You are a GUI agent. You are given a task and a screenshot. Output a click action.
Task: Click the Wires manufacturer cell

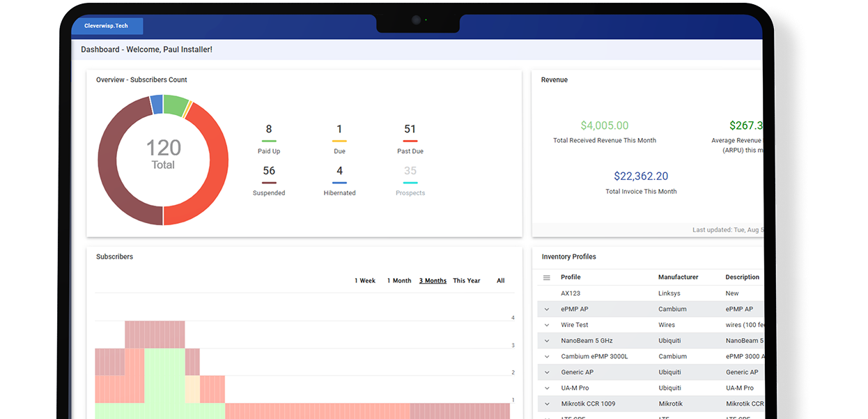tap(667, 325)
